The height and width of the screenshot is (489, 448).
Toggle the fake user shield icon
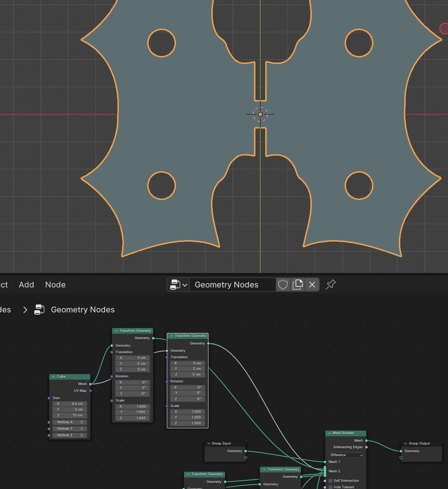point(283,285)
